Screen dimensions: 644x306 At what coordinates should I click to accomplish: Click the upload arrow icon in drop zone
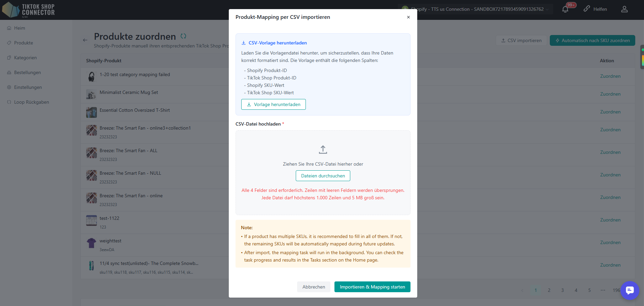click(323, 149)
